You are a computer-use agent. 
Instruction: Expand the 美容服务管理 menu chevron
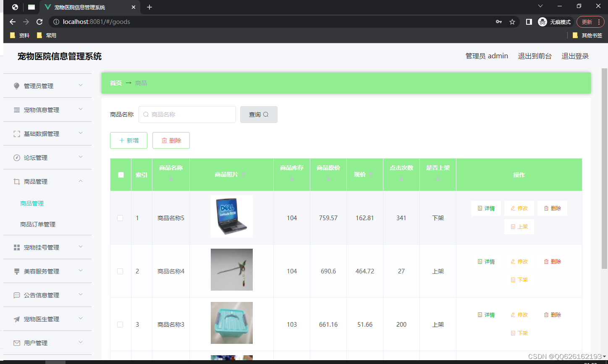(81, 270)
